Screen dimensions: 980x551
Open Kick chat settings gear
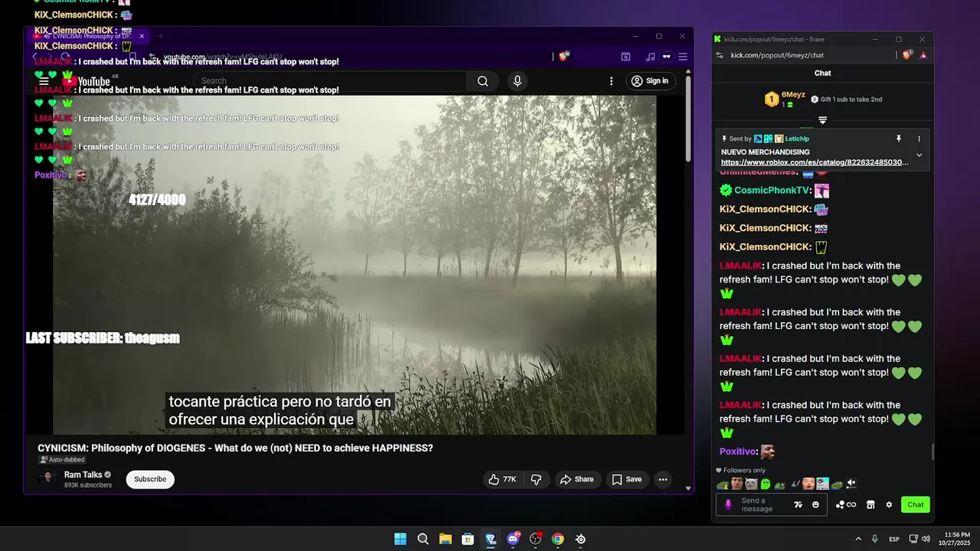[x=889, y=505]
